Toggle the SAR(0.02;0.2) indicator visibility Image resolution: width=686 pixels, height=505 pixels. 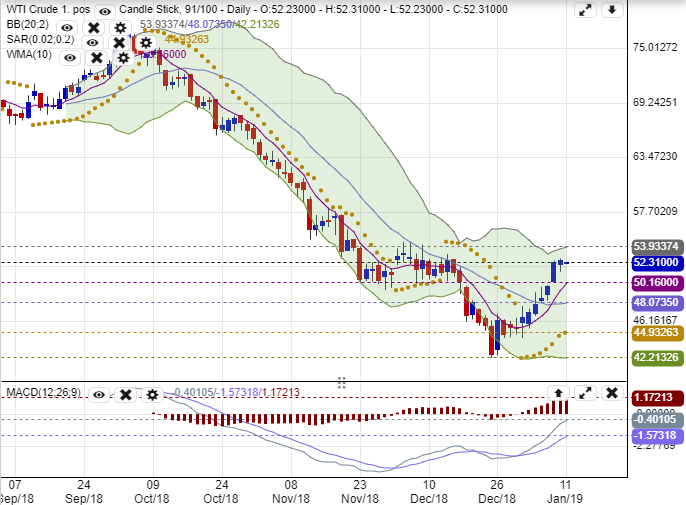coord(93,43)
